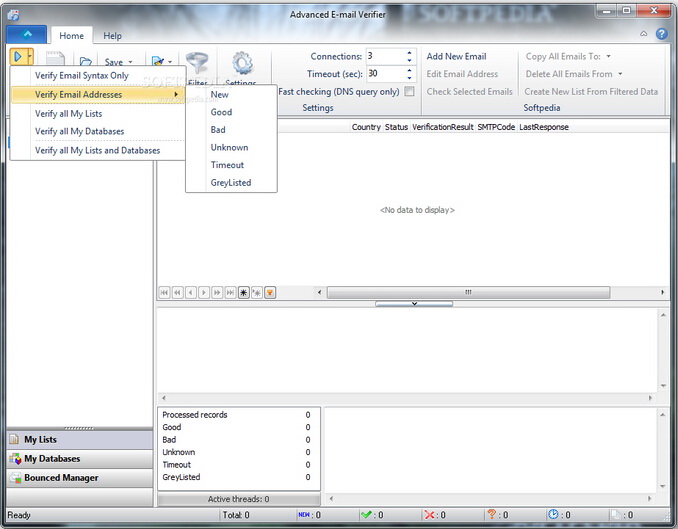This screenshot has height=529, width=678.
Task: Sort by the Country column header
Action: click(366, 127)
